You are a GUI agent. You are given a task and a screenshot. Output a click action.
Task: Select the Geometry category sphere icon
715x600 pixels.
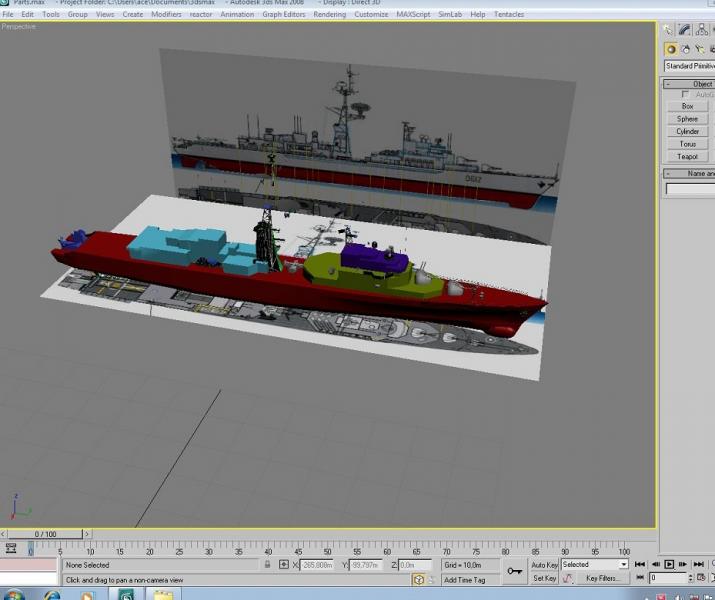coord(671,49)
